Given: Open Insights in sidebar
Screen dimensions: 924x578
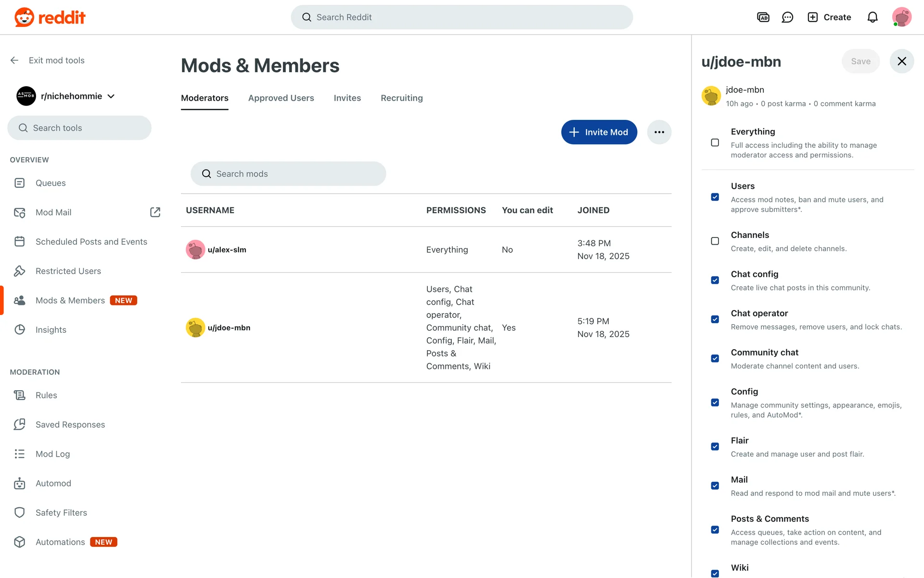Looking at the screenshot, I should click(x=51, y=330).
